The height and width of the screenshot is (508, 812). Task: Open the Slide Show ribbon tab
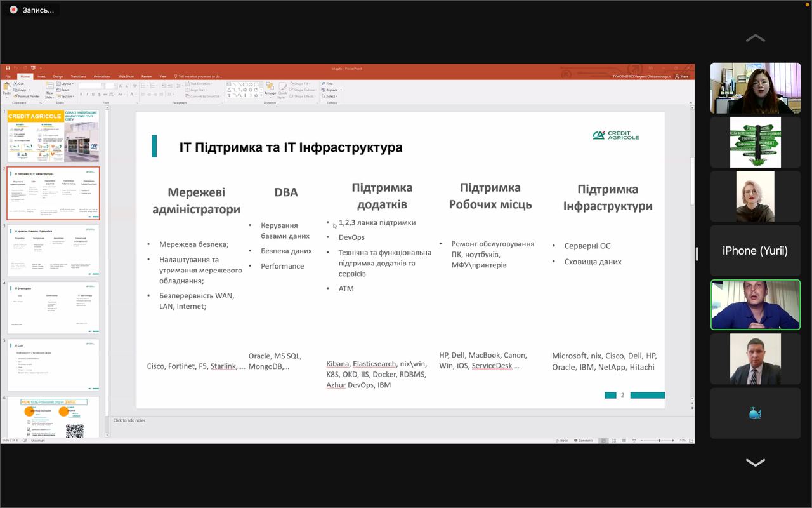(126, 76)
